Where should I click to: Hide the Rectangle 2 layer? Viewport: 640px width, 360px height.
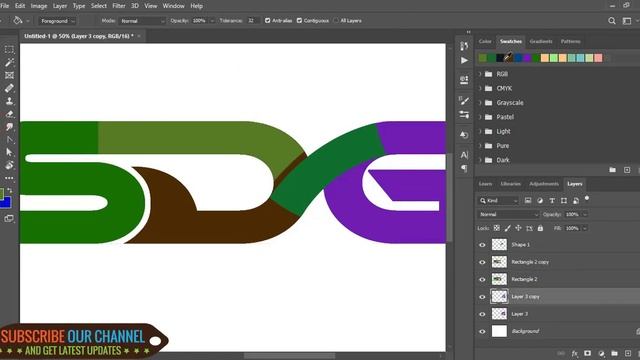(x=482, y=279)
